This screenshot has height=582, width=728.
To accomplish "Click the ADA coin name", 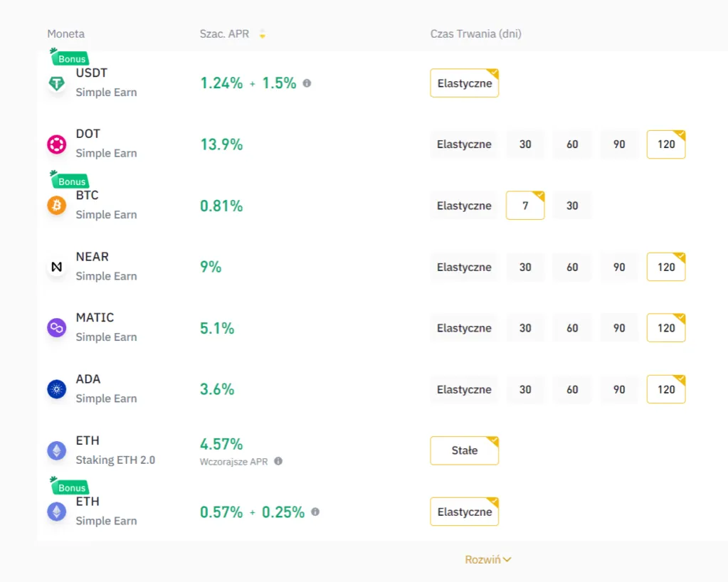I will click(88, 379).
